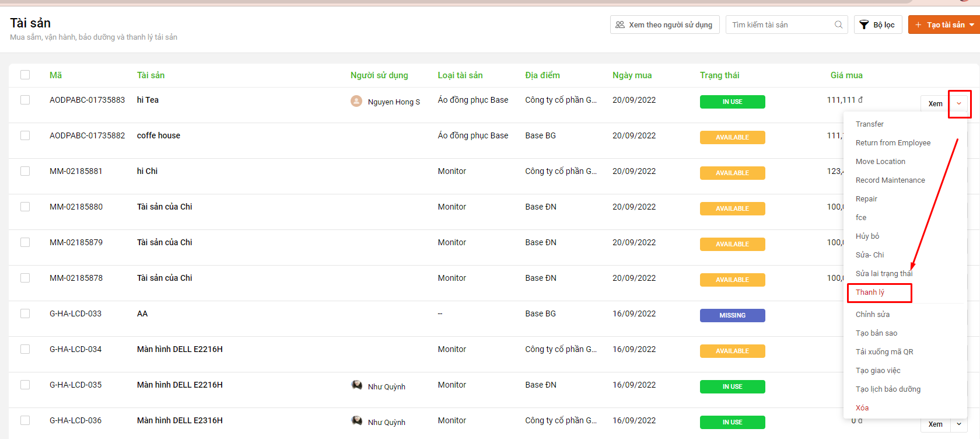Check the AODPABC-01735883 row checkbox

25,100
